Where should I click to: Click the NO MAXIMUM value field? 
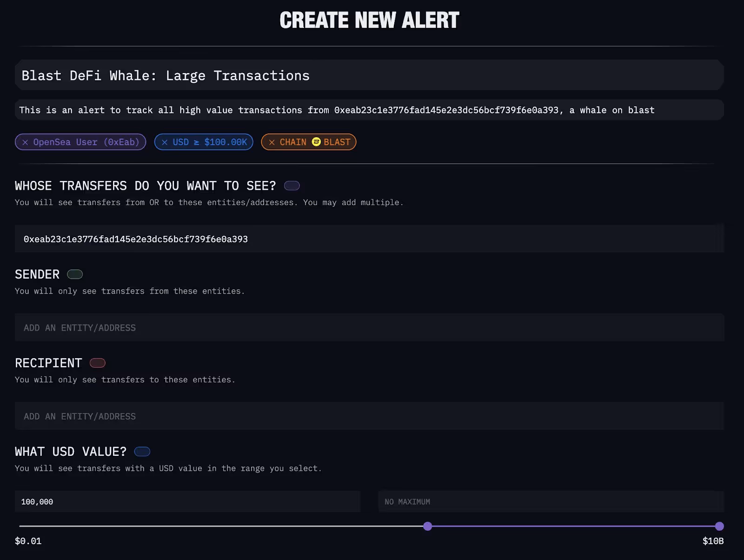(x=551, y=502)
